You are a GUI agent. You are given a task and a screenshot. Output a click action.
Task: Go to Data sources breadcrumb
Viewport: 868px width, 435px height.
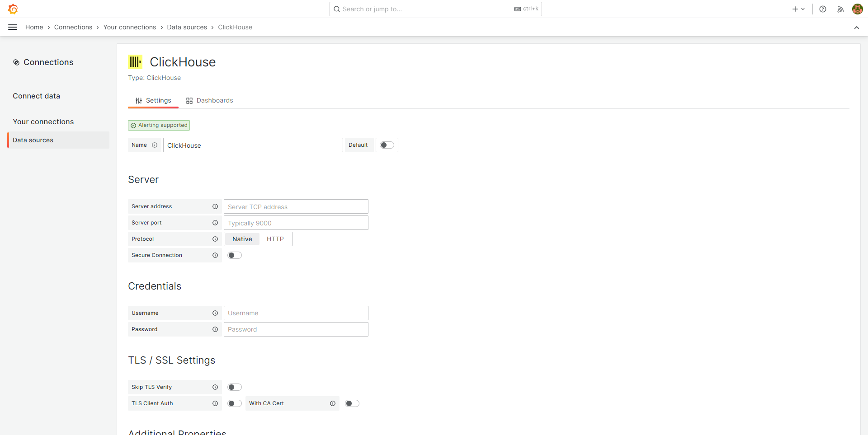tap(187, 27)
